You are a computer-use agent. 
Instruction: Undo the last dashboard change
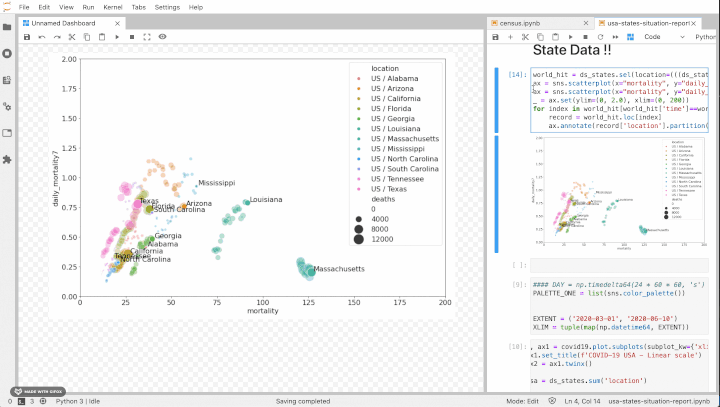(42, 37)
